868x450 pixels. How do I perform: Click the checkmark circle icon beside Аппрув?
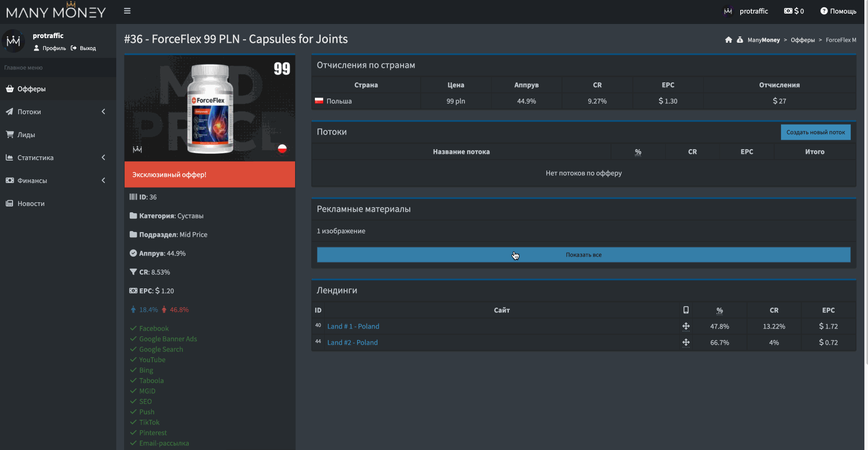[x=133, y=253]
